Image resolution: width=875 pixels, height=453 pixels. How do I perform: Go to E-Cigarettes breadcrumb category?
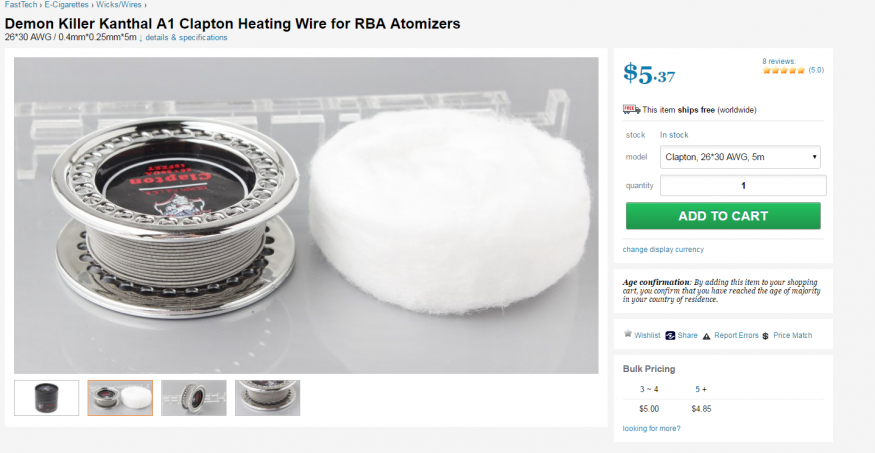click(x=66, y=4)
